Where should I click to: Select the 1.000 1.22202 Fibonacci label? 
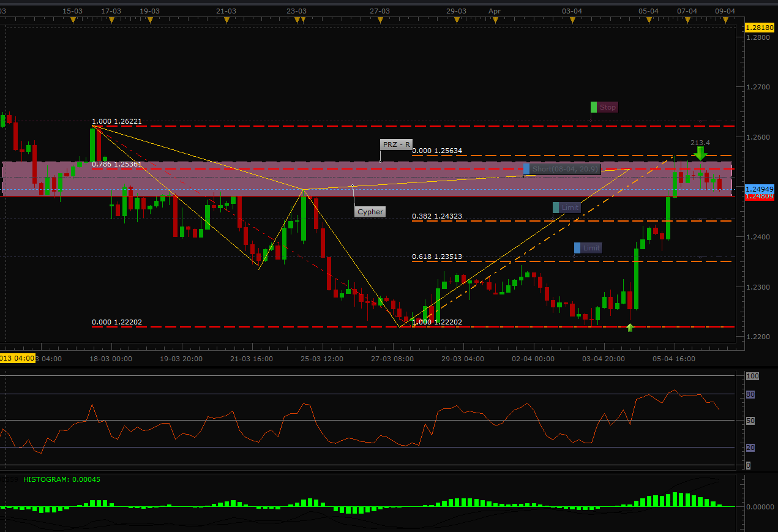(x=437, y=322)
